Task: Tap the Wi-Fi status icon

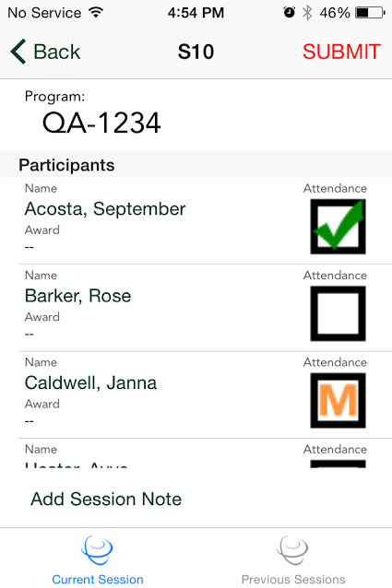Action: pyautogui.click(x=96, y=12)
